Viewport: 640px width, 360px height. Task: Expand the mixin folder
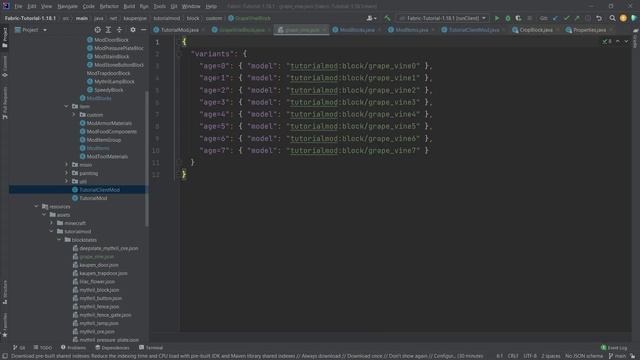[67, 164]
